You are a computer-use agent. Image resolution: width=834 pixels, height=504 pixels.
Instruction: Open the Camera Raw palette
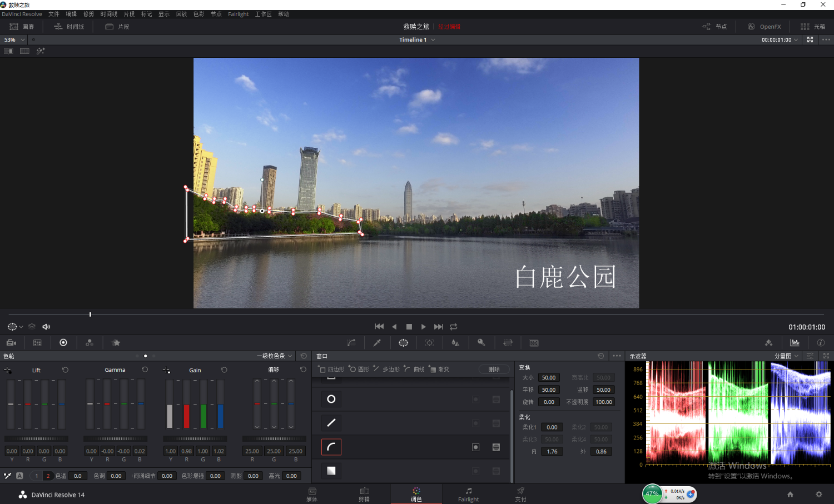coord(11,343)
